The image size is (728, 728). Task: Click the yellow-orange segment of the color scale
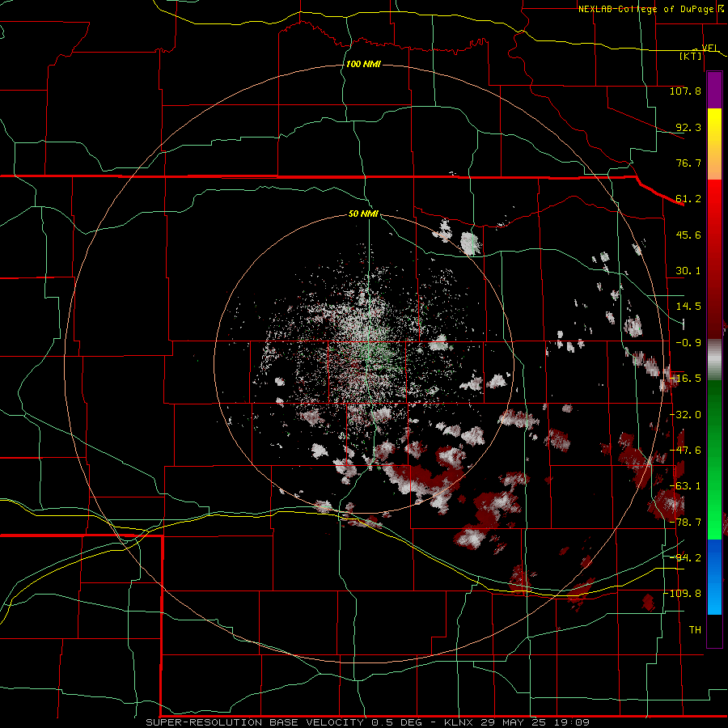(714, 144)
